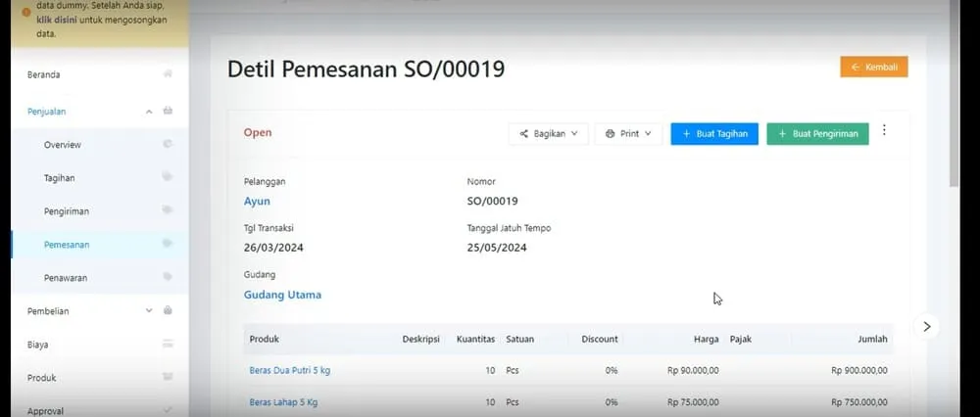Click the Discount column header
980x417 pixels.
click(600, 339)
